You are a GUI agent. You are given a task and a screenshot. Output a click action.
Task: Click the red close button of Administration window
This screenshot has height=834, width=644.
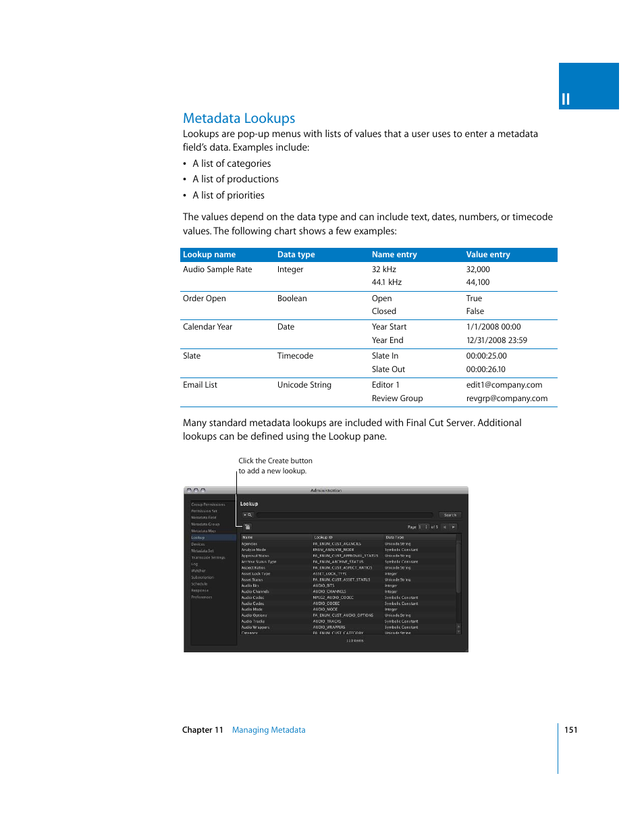tap(189, 490)
